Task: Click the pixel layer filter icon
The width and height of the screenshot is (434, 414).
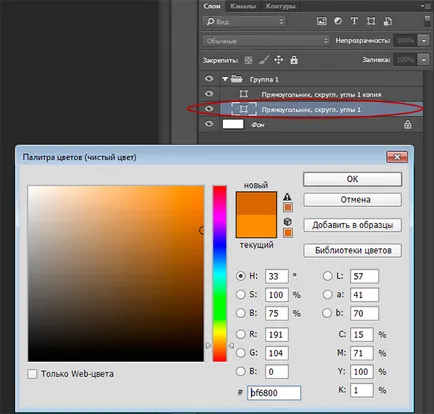Action: click(322, 21)
